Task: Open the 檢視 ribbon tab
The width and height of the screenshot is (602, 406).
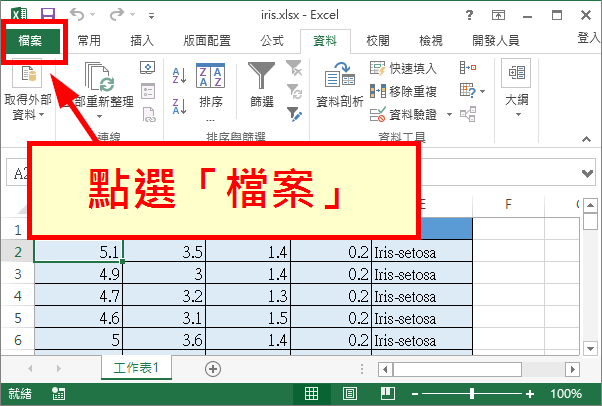Action: (x=431, y=40)
